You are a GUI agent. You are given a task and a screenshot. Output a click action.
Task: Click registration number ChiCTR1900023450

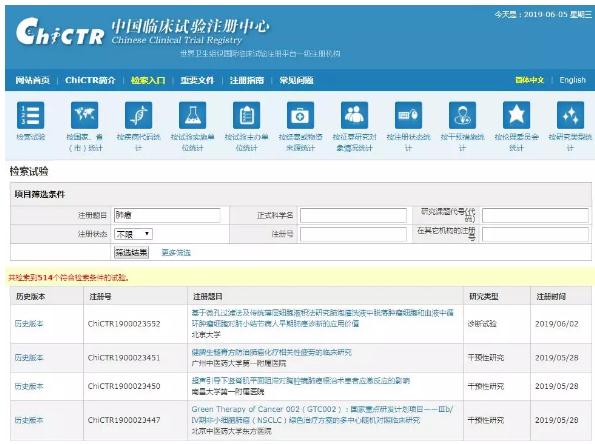124,386
